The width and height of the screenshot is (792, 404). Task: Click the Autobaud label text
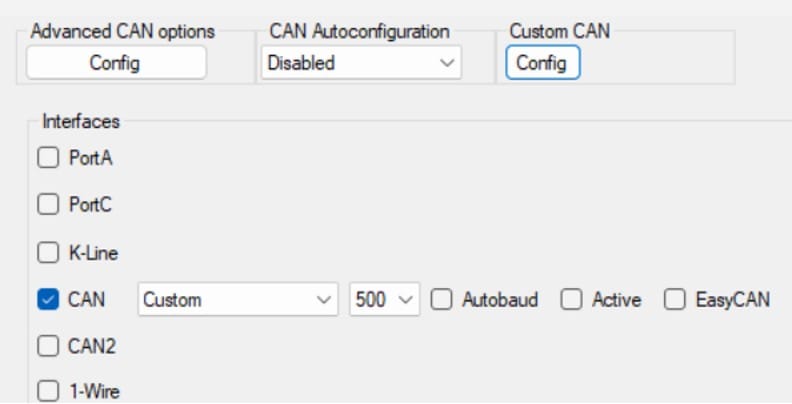click(x=500, y=300)
